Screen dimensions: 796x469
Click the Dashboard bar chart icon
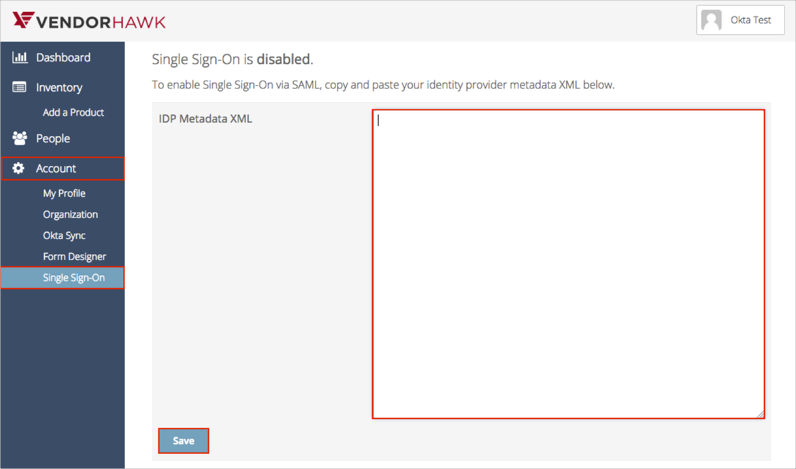click(19, 57)
